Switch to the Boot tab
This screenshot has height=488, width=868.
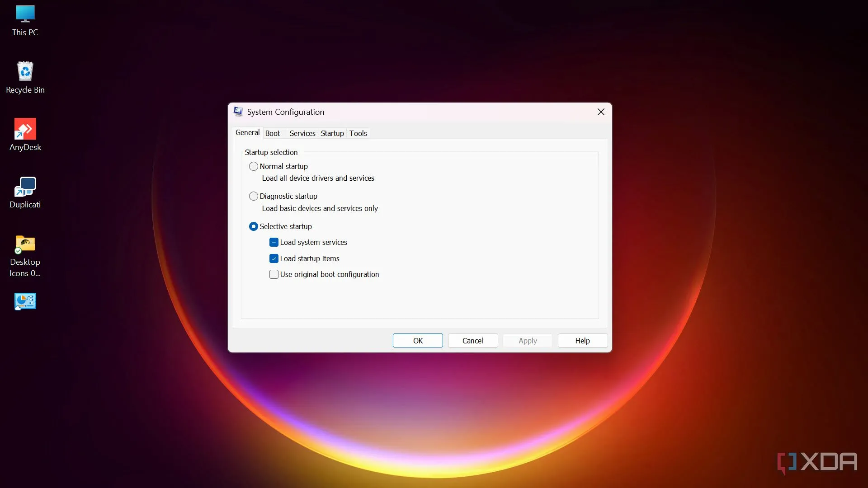[x=272, y=133]
